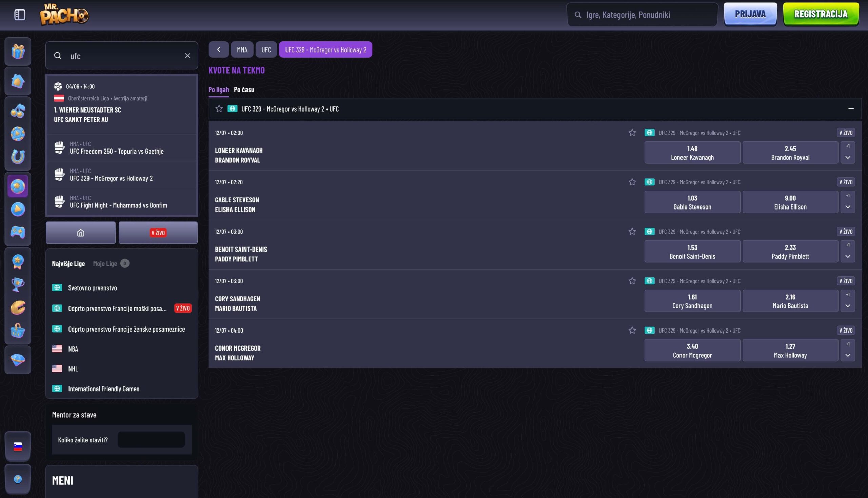
Task: Click V ŽIVO badge on McGregor fight row
Action: point(846,331)
